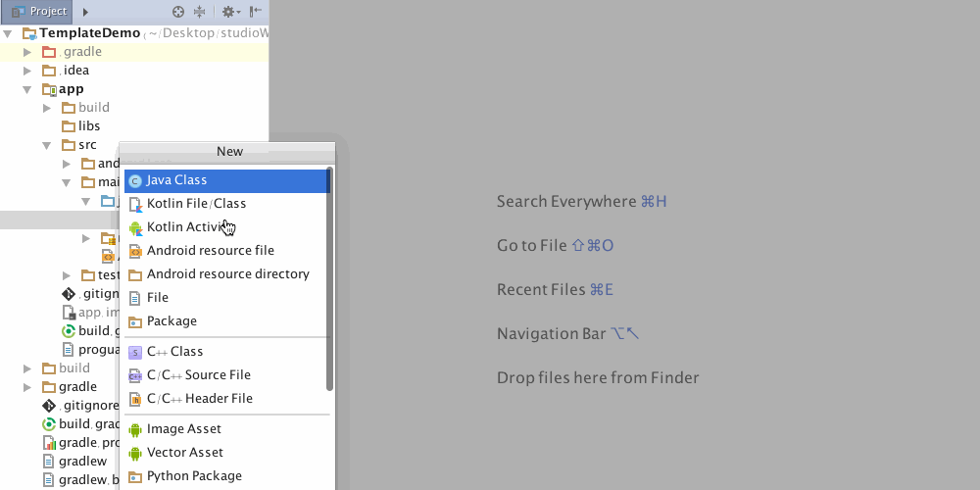Click the .idea folder icon
Screen dimensions: 980x490
(49, 71)
